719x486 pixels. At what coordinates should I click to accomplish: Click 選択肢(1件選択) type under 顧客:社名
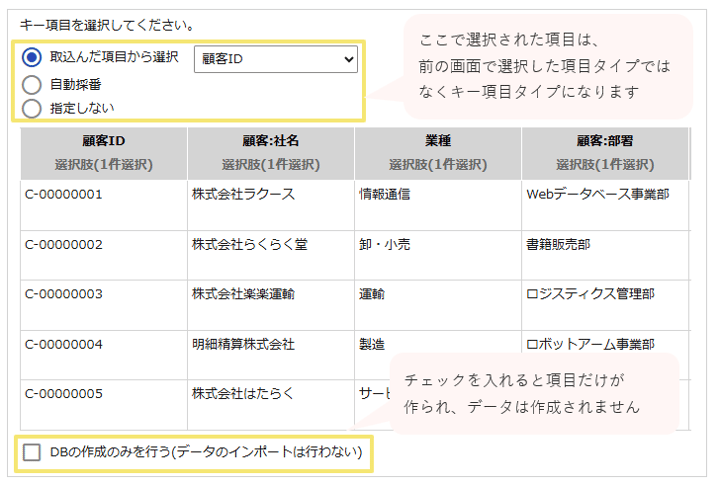tap(271, 165)
